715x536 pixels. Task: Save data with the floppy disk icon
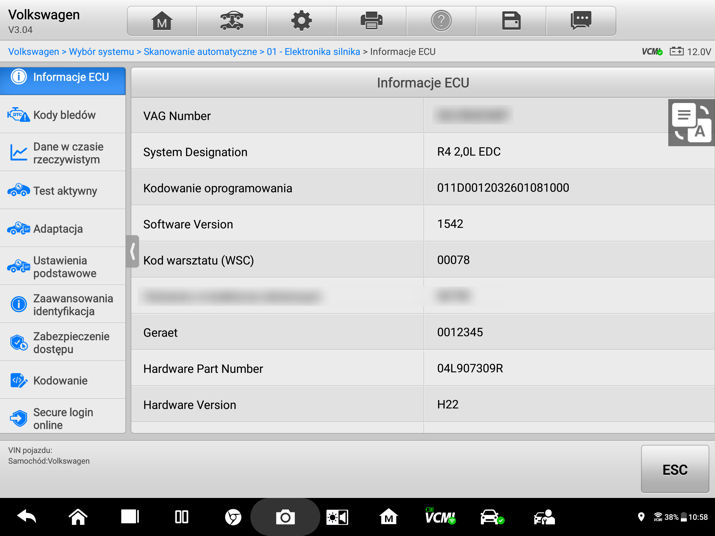point(511,21)
